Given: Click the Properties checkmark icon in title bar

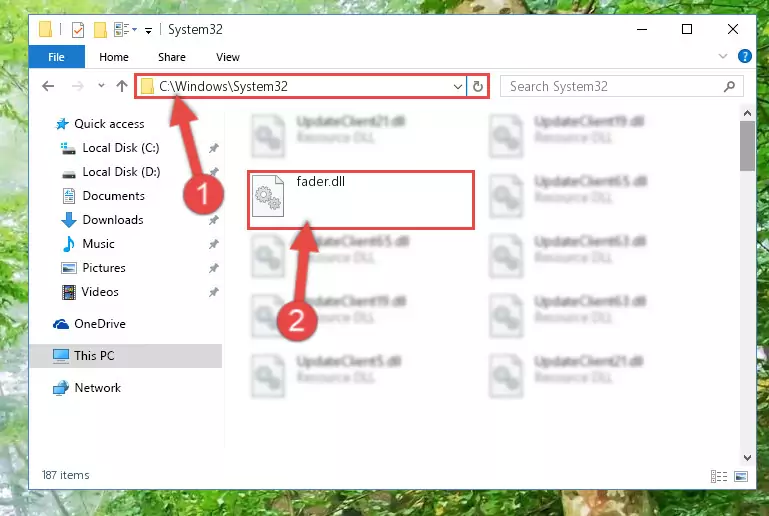Looking at the screenshot, I should [x=77, y=29].
